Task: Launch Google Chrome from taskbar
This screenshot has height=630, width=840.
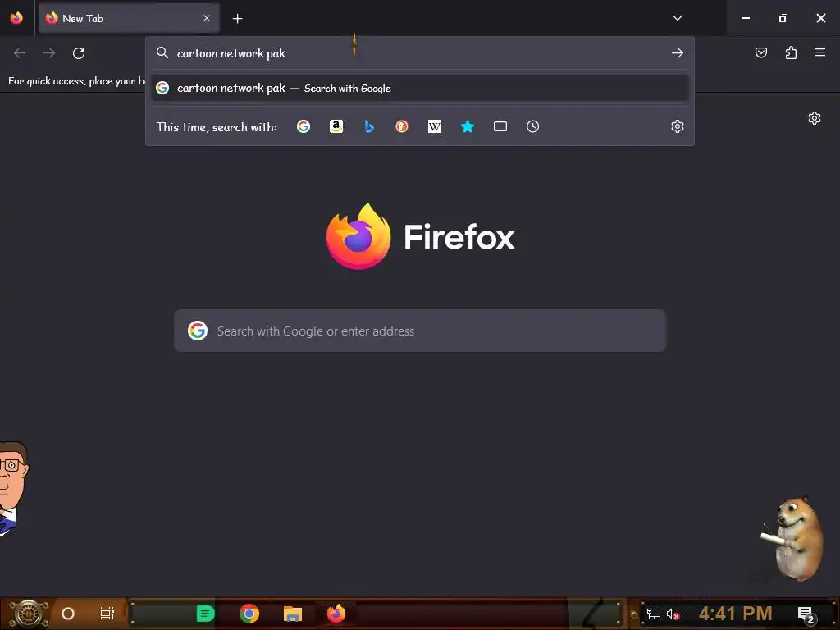Action: [x=249, y=614]
